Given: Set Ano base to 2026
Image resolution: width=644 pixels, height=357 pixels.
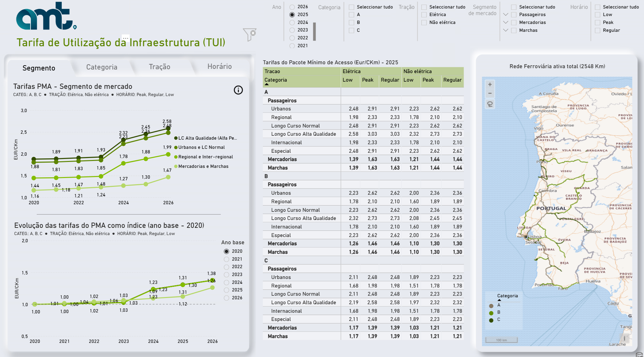Looking at the screenshot, I should coord(226,298).
